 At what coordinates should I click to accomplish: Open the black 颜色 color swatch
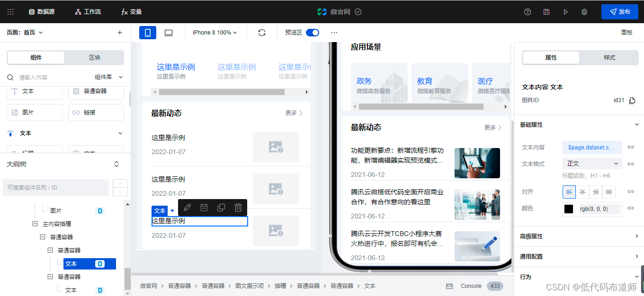click(569, 209)
